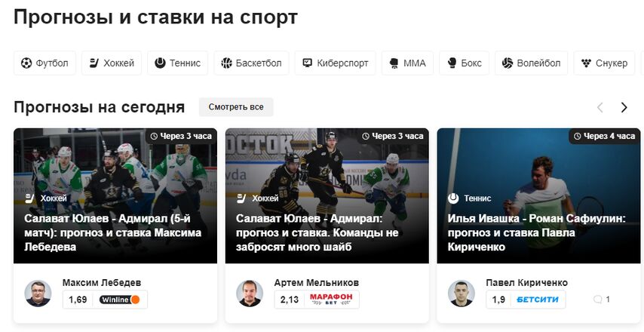The image size is (644, 332).
Task: Open the Смотреть все button
Action: [236, 107]
